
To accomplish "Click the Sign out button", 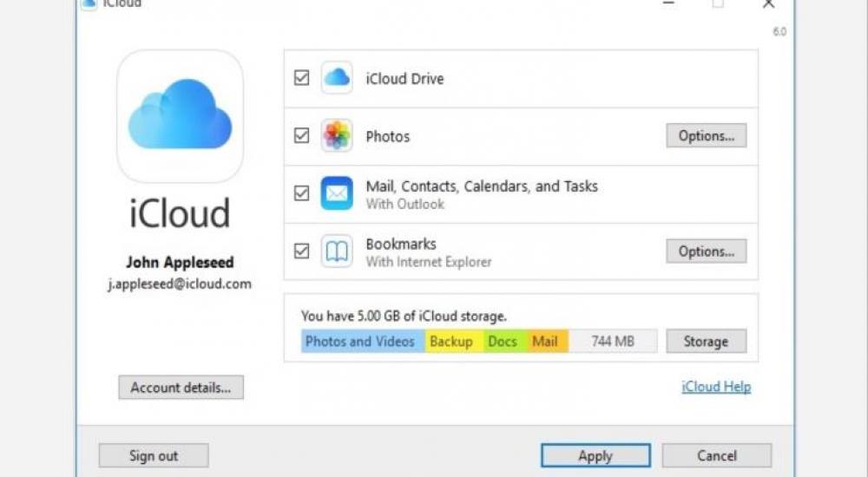I will point(154,455).
